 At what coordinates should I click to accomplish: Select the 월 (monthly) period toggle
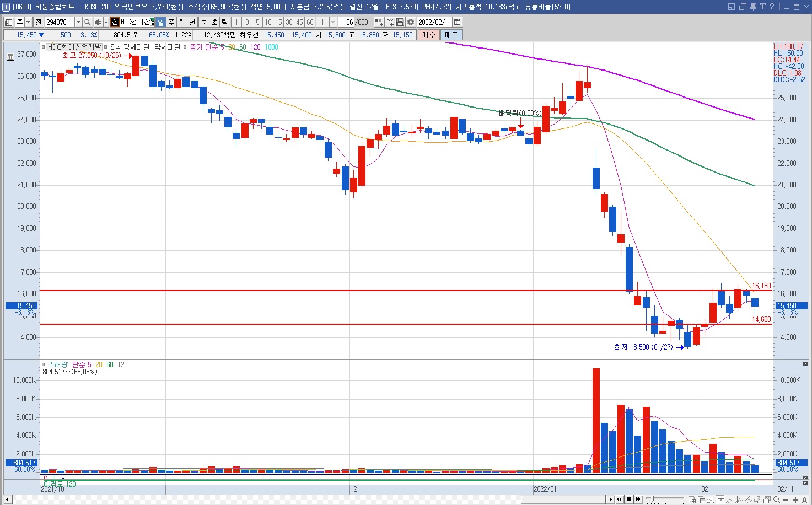coord(182,22)
